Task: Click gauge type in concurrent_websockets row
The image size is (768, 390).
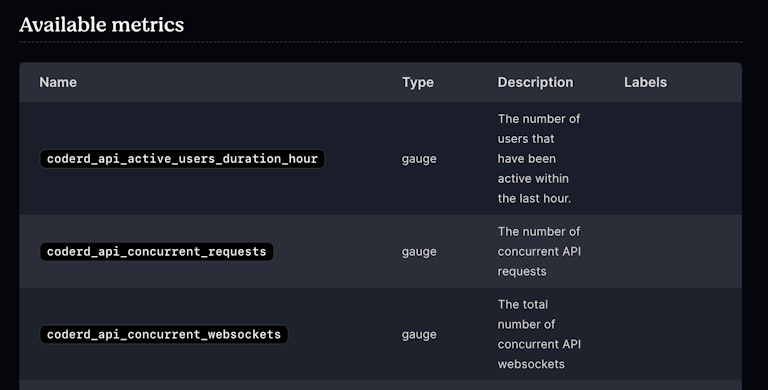Action: click(419, 334)
